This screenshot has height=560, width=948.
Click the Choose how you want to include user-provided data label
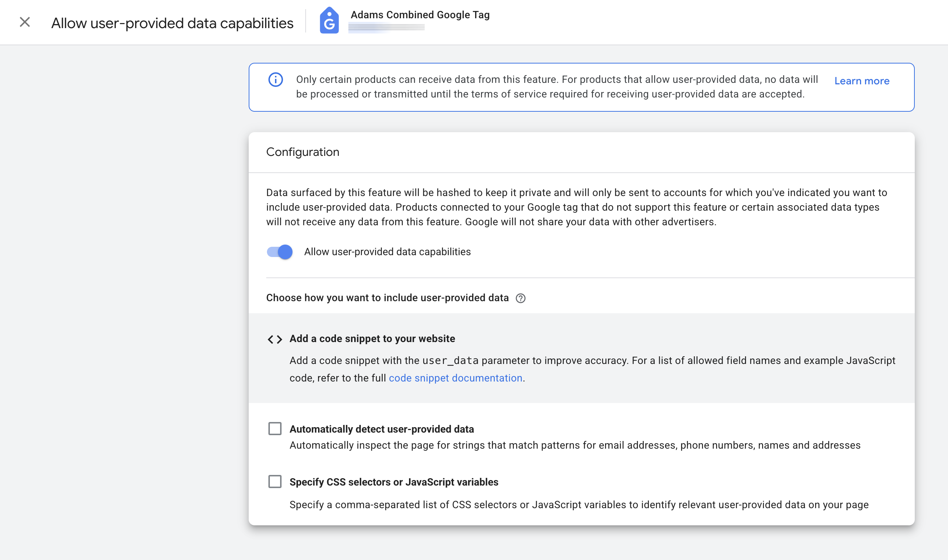[387, 298]
